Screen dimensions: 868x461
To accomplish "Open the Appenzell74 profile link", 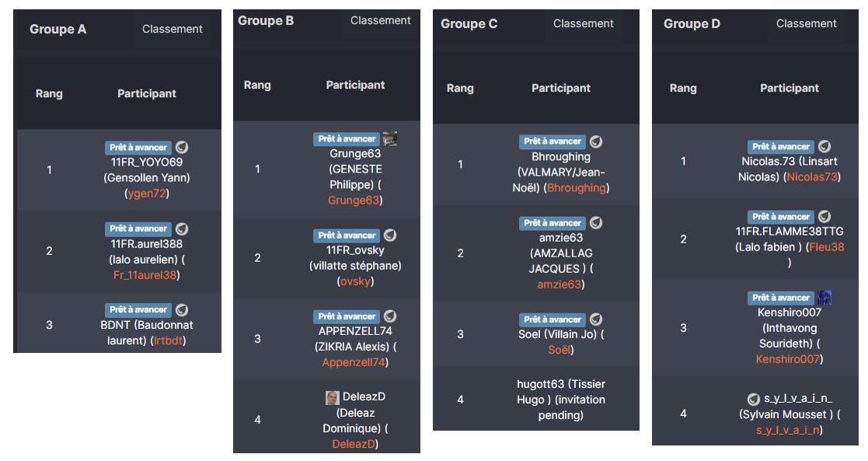I will (353, 362).
